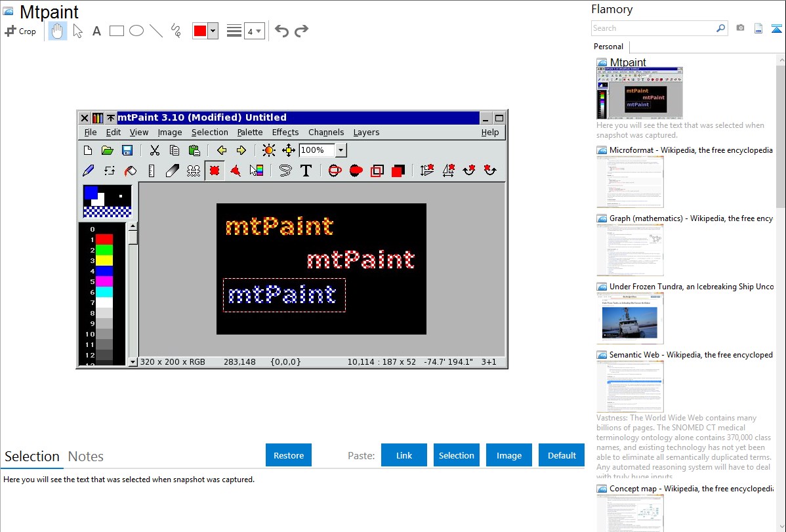
Task: Open the red color picker dropdown
Action: tap(213, 31)
